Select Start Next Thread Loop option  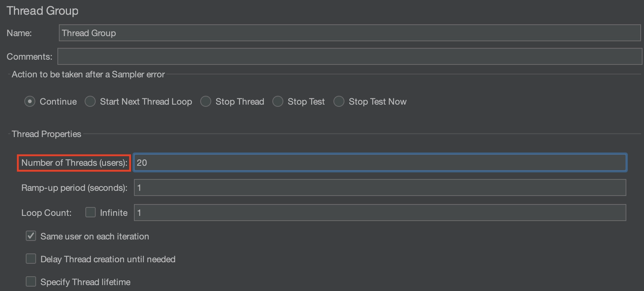[90, 101]
